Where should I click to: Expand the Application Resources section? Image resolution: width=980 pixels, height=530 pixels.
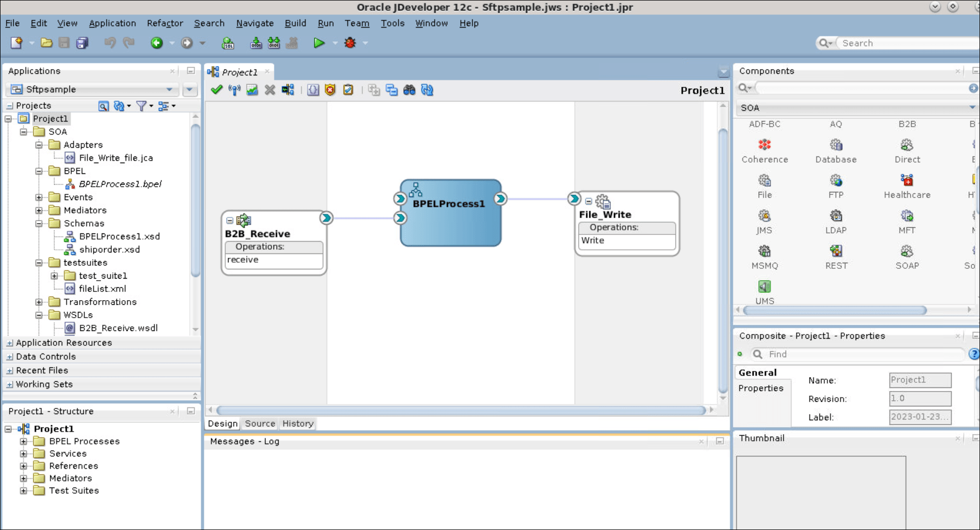click(10, 343)
